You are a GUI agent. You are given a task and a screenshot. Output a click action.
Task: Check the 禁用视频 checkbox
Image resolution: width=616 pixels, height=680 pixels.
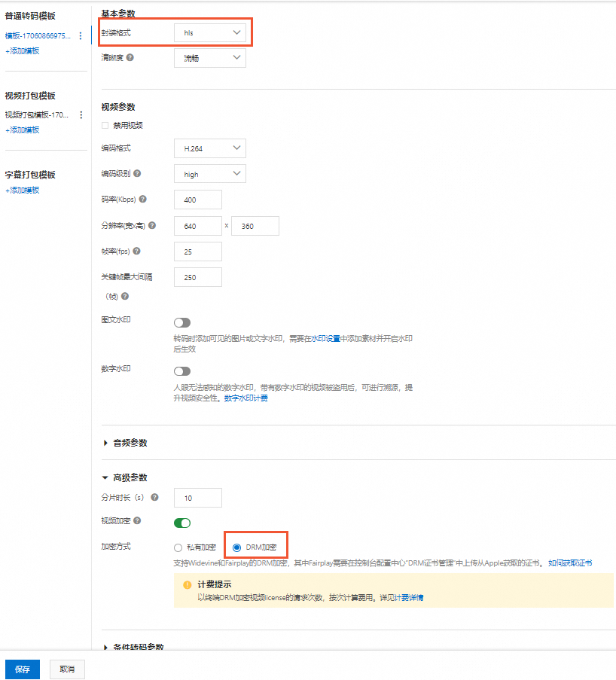coord(104,125)
